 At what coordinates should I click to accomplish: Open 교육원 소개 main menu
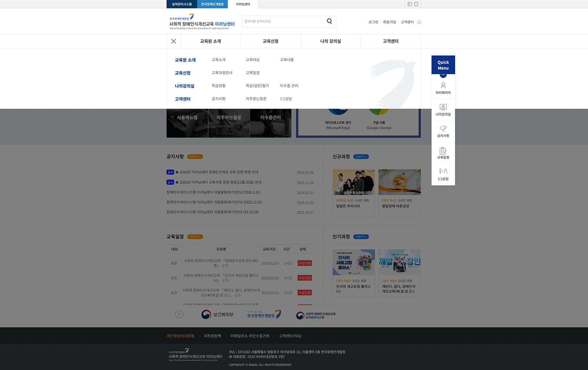click(x=211, y=41)
